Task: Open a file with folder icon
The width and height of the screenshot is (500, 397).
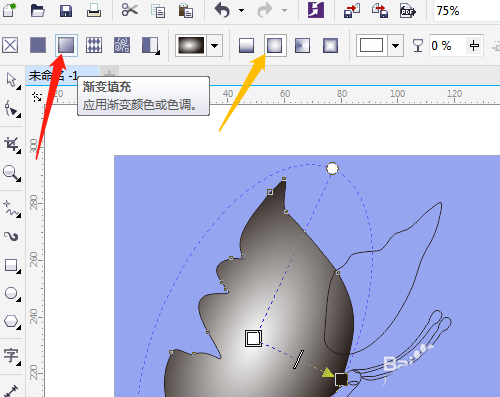Action: [x=38, y=10]
